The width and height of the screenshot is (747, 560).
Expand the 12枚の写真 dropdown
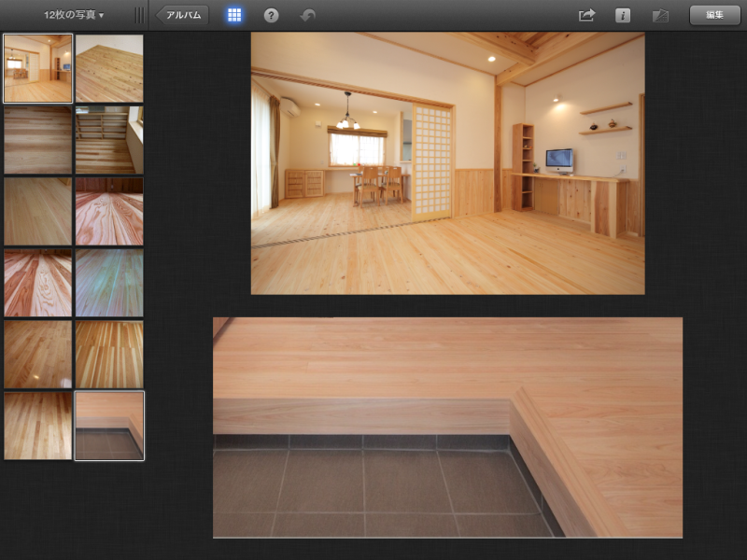[74, 15]
